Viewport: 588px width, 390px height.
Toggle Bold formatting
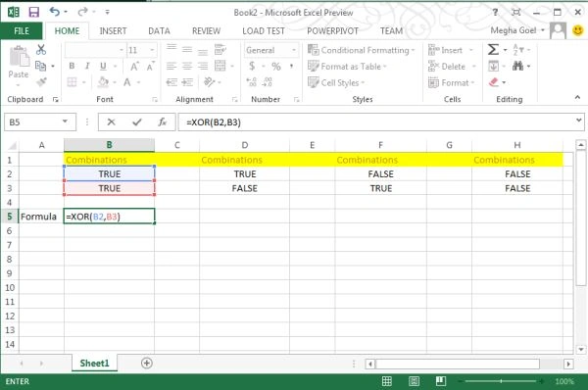click(72, 66)
